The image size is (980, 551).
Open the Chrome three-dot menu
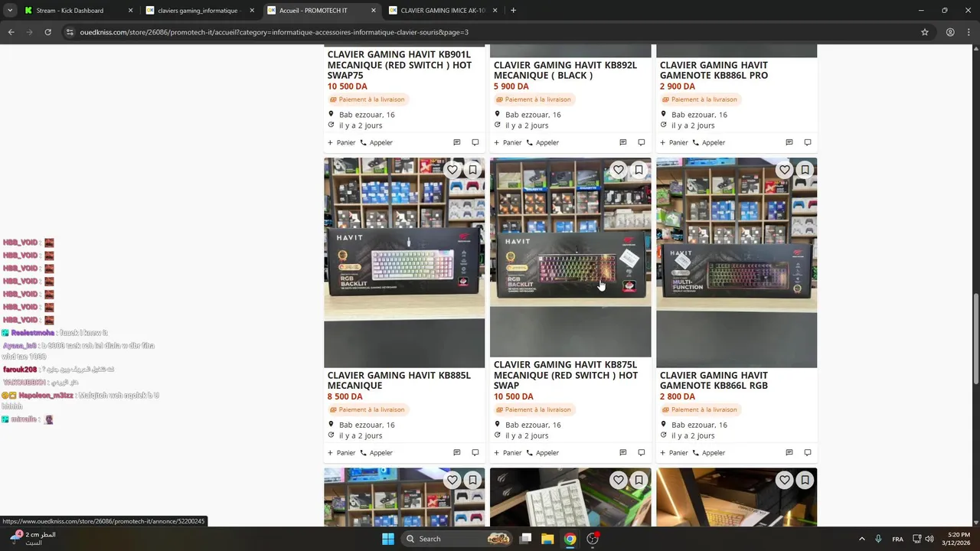pos(969,32)
